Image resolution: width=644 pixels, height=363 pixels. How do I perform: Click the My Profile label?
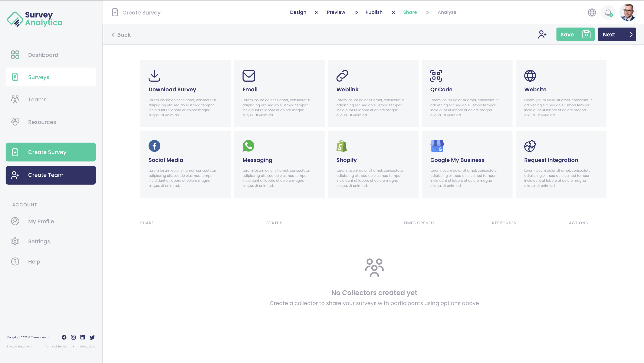pyautogui.click(x=41, y=222)
